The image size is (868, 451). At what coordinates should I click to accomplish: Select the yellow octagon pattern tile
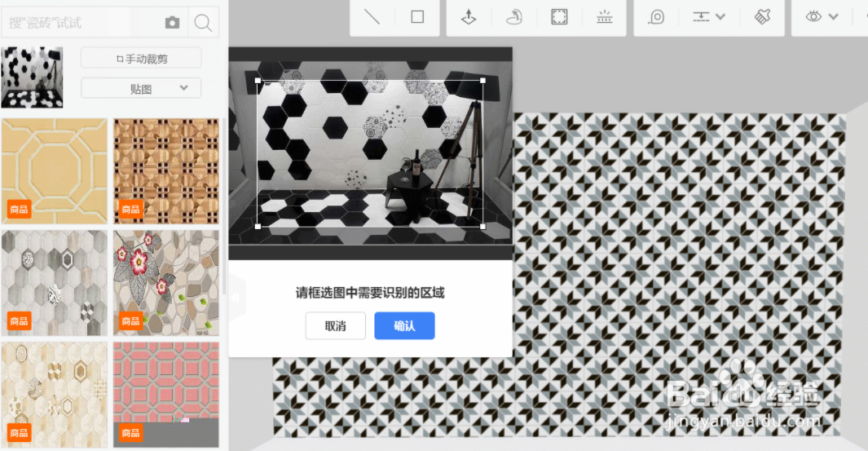(x=55, y=171)
